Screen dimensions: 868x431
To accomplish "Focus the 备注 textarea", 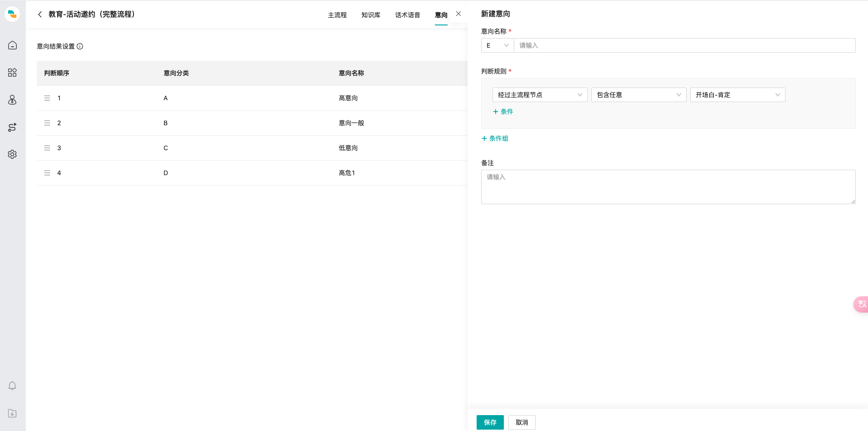I will coord(668,187).
